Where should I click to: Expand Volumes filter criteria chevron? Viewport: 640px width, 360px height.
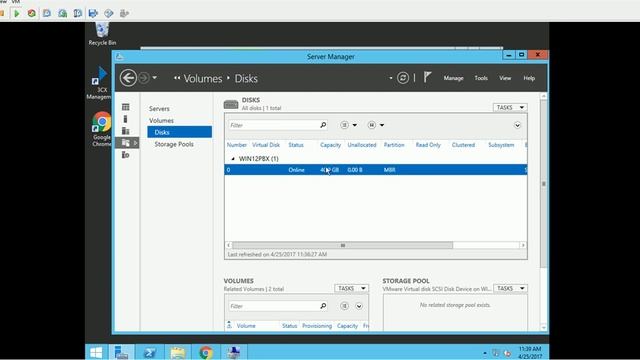(359, 306)
